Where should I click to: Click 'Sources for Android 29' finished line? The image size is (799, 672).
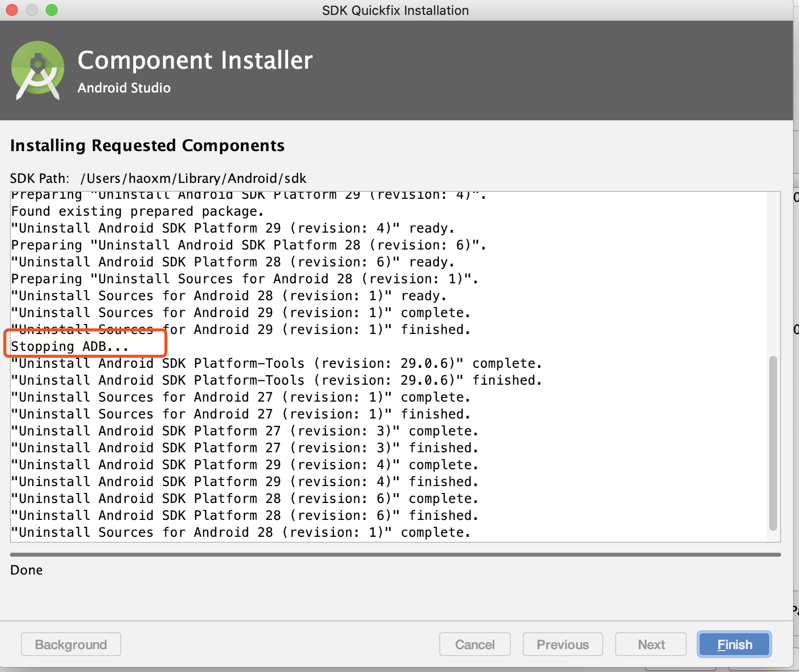click(x=241, y=330)
